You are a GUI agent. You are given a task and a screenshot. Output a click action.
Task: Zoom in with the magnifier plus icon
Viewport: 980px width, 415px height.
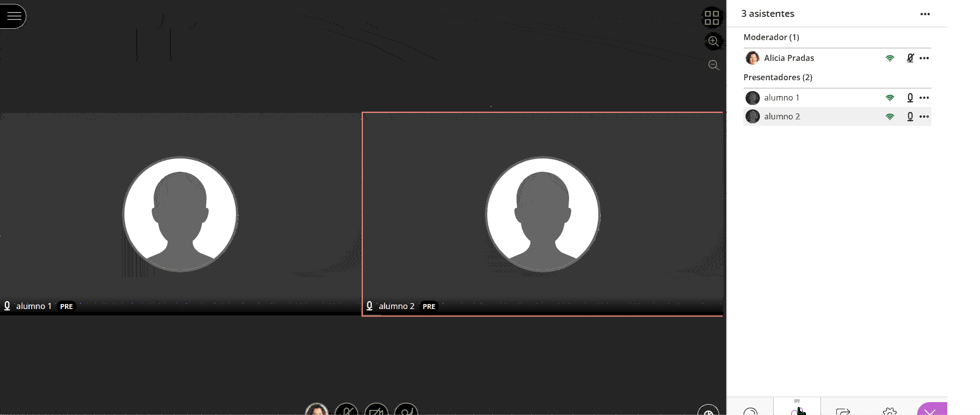[x=713, y=41]
